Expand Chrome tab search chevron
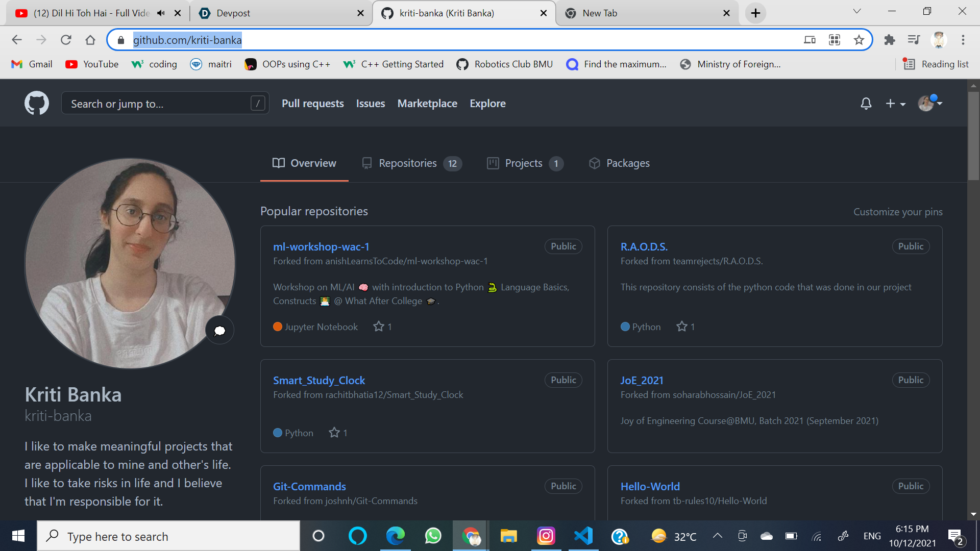Screen dimensions: 980x551 click(x=857, y=11)
